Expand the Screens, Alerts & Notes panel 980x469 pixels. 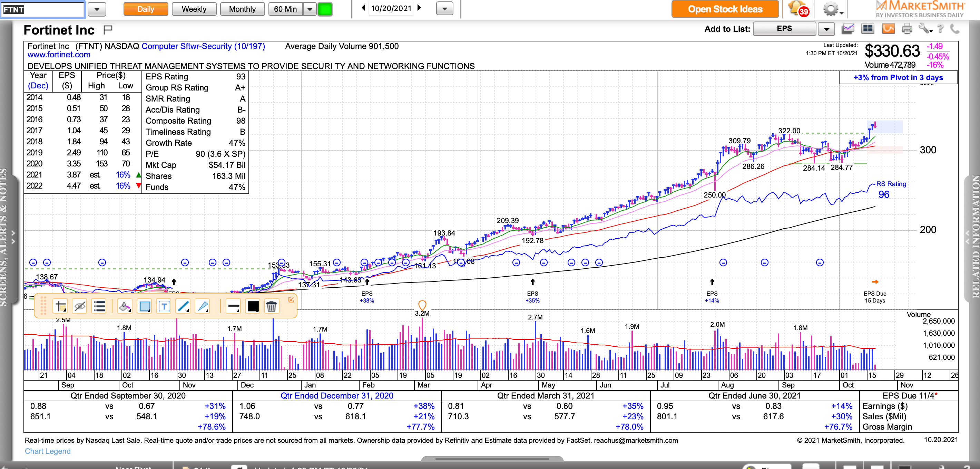(13, 237)
